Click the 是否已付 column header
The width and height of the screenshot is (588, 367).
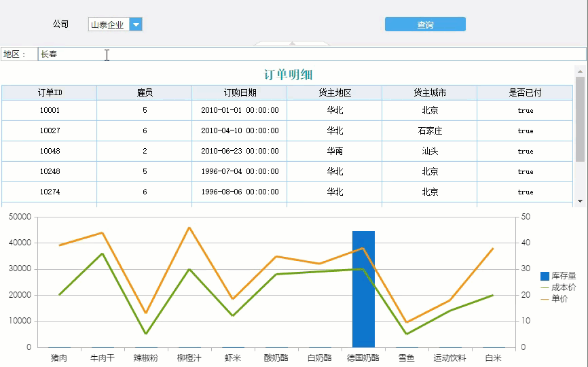click(525, 92)
